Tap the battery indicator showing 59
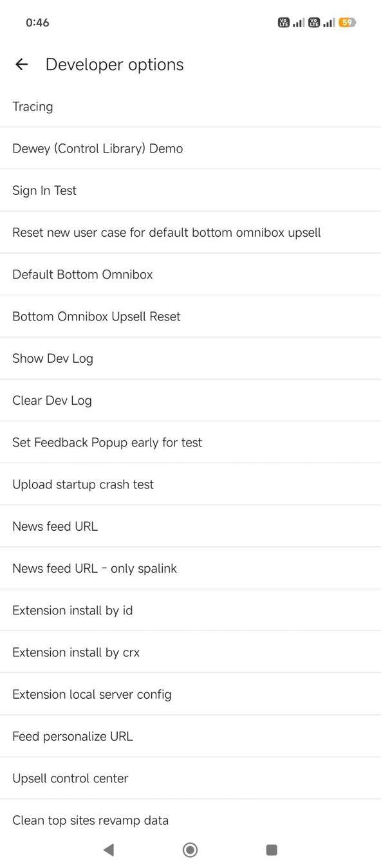The image size is (381, 868). tap(347, 22)
